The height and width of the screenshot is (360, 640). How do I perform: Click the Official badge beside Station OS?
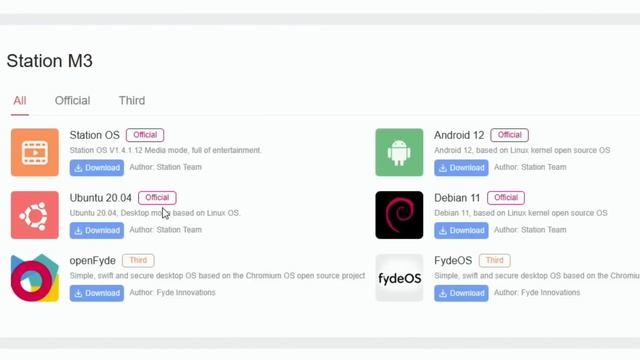pyautogui.click(x=145, y=135)
